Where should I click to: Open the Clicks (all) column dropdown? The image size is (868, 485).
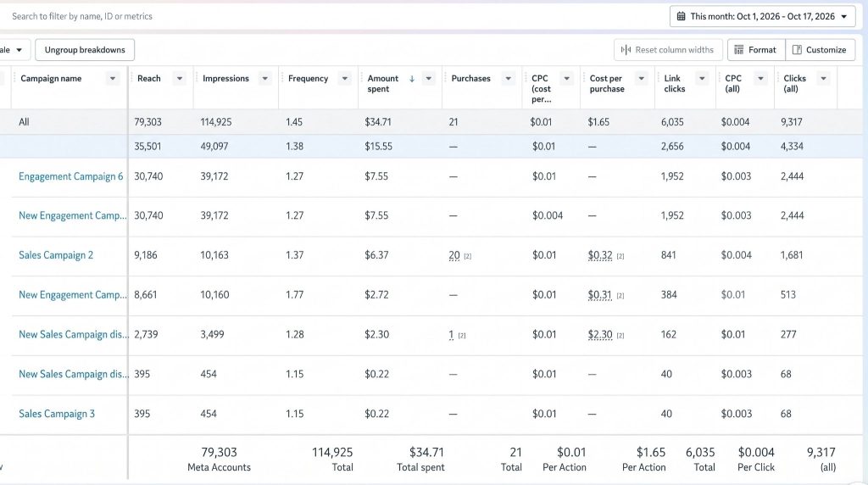(x=823, y=79)
